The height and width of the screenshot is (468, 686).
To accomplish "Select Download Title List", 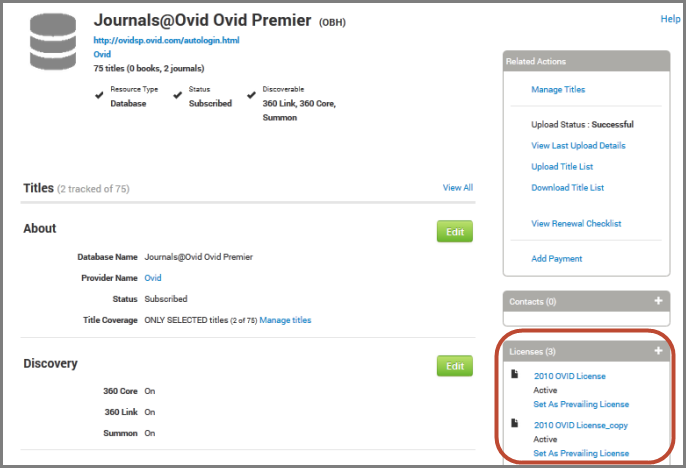I will (x=567, y=188).
